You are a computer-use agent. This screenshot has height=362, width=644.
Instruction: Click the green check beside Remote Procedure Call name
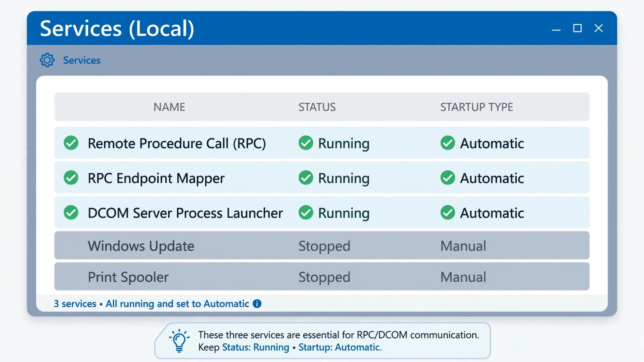tap(71, 143)
